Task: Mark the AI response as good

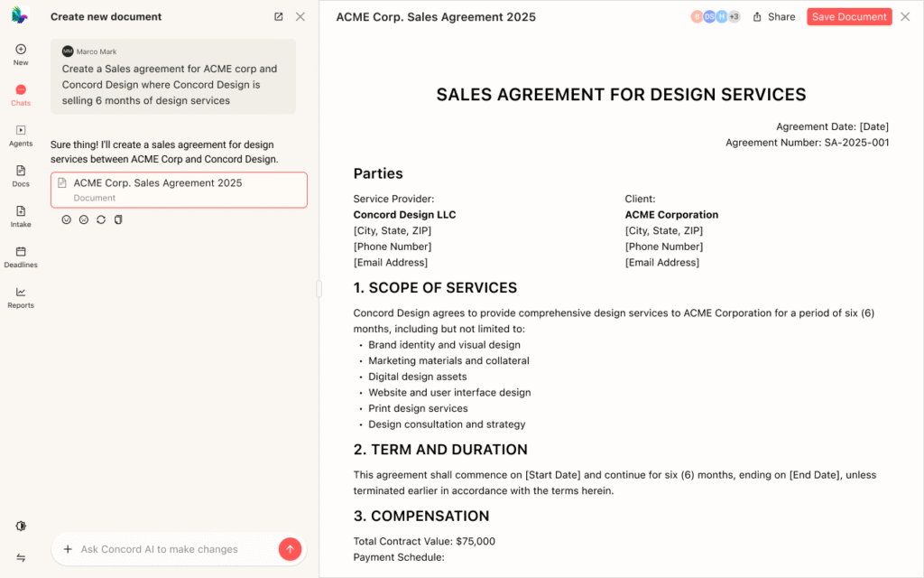Action: [67, 219]
